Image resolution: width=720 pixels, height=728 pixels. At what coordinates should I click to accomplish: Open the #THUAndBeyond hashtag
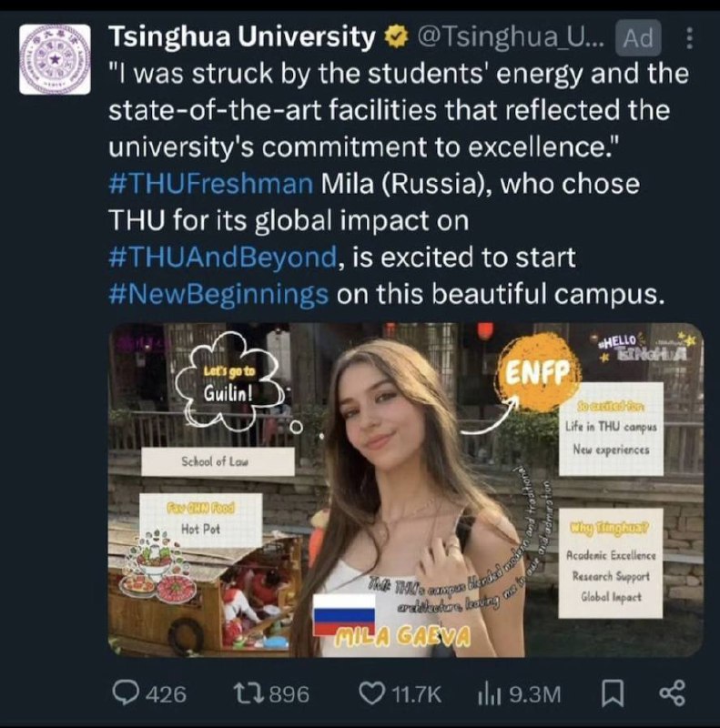tap(222, 258)
